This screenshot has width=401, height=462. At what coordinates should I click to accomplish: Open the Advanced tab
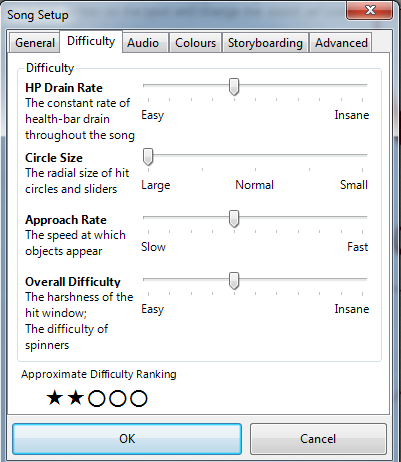pos(341,43)
